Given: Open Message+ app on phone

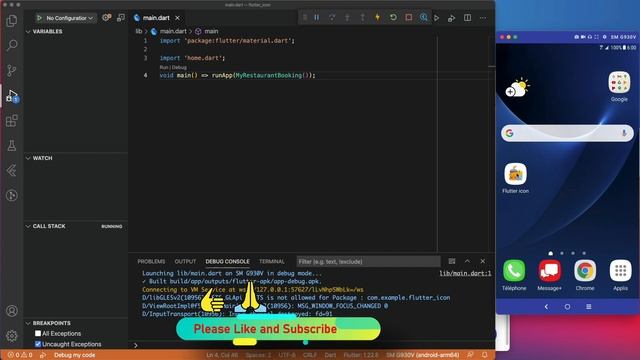Looking at the screenshot, I should coord(549,275).
